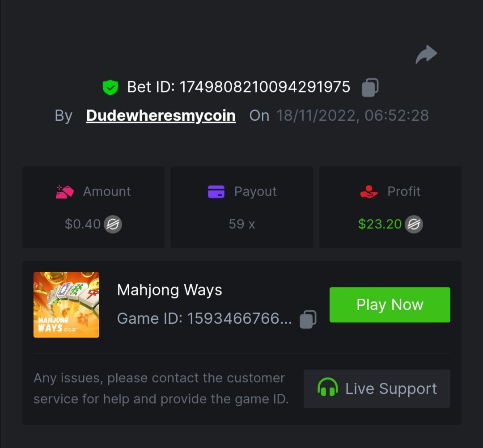Click the purple Payout card icon
The image size is (483, 448).
216,192
